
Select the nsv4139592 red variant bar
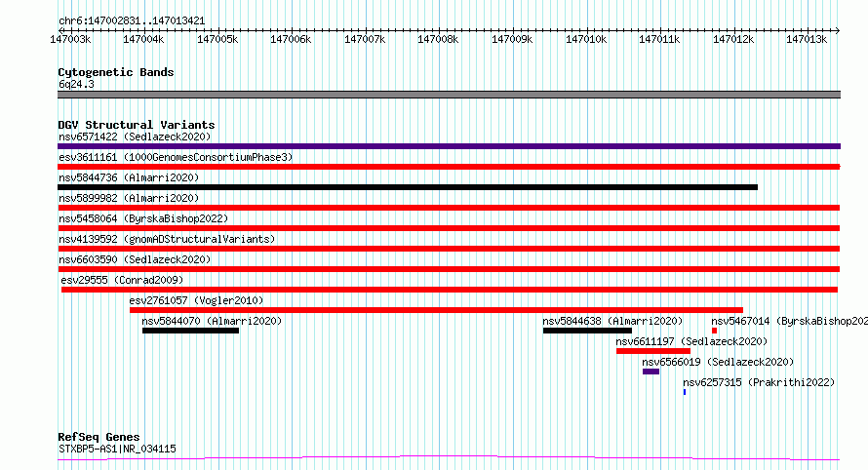pos(449,249)
